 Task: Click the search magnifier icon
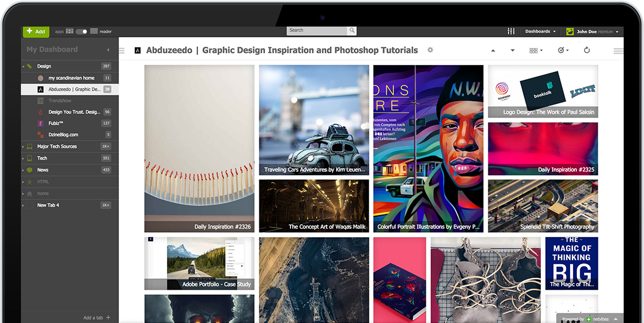click(x=352, y=30)
